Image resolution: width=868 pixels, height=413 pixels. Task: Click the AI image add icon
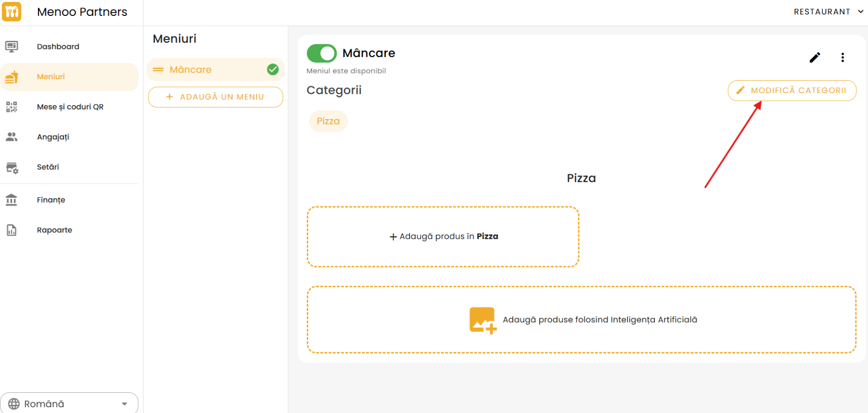point(482,320)
